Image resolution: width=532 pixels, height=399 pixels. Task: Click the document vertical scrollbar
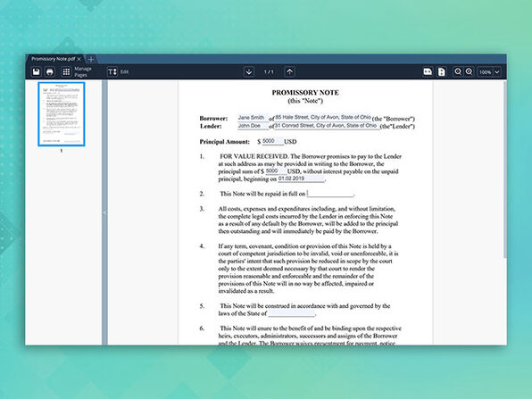[504, 170]
